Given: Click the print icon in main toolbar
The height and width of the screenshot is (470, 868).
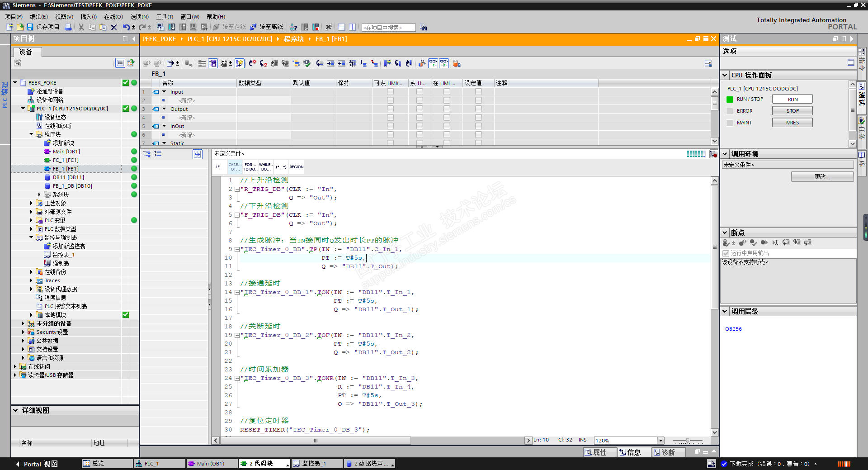Looking at the screenshot, I should point(68,27).
